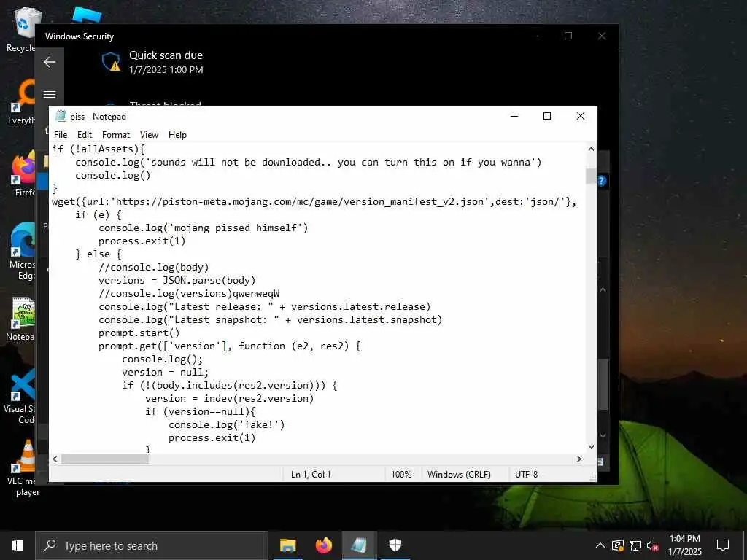The height and width of the screenshot is (560, 747).
Task: Click the 'versions = JSON.parse(body)' line
Action: pos(177,280)
